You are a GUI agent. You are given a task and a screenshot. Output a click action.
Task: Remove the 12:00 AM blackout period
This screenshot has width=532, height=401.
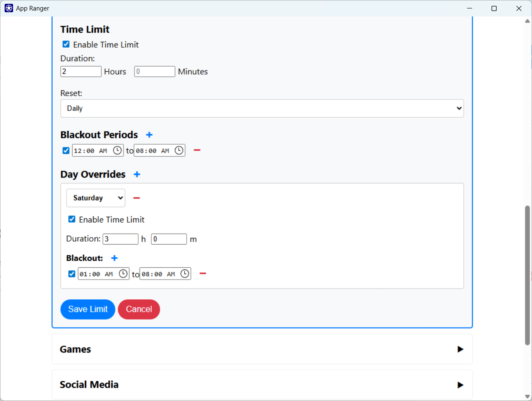(197, 150)
